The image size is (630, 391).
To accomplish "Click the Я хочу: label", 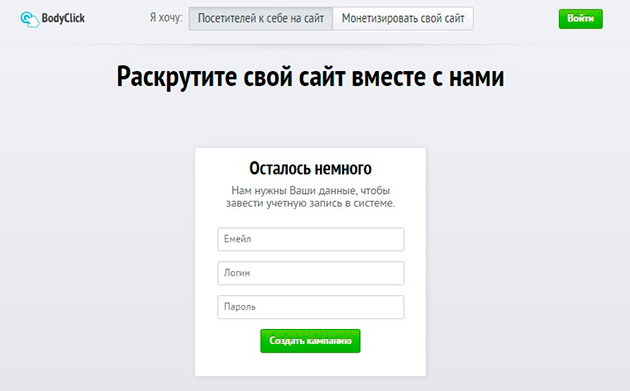I will (166, 18).
